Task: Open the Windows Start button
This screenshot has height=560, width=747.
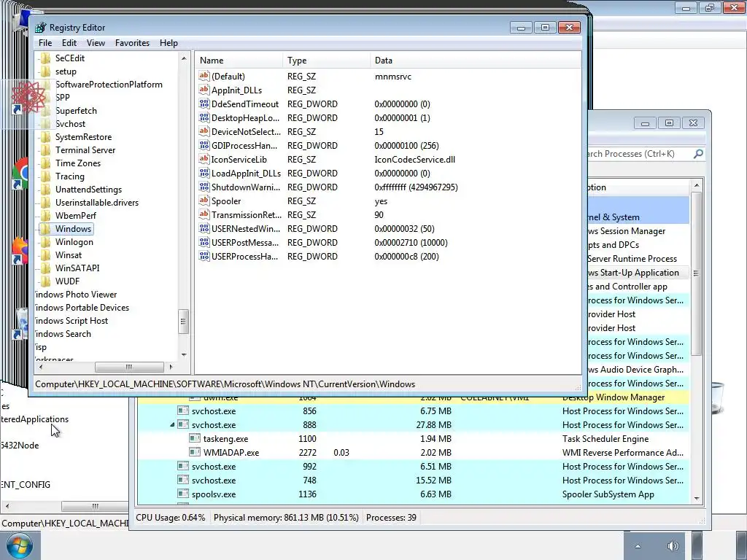Action: pos(20,545)
